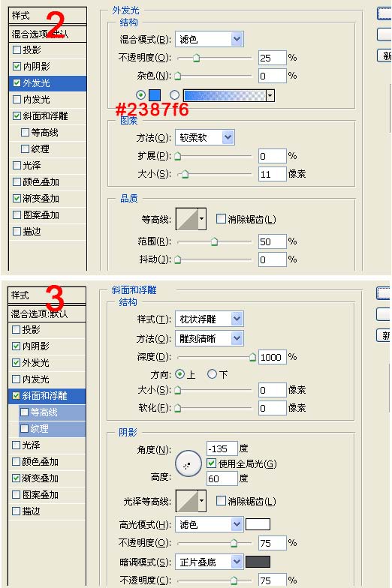The image size is (392, 588).
Task: Click 高光模式 不透明度 field showing 75
Action: (272, 543)
